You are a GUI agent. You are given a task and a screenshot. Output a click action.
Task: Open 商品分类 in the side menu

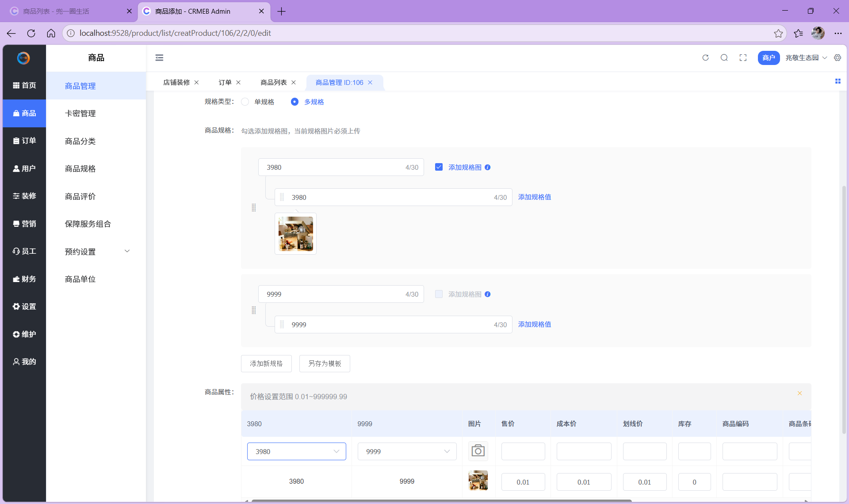point(80,141)
